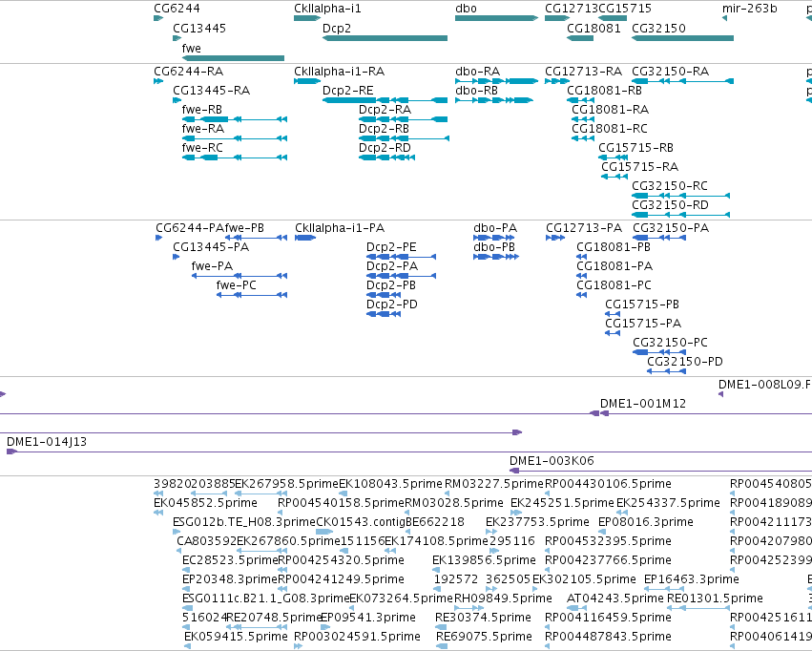The height and width of the screenshot is (651, 812).
Task: Open transcript label CG18081-RC
Action: pos(610,129)
